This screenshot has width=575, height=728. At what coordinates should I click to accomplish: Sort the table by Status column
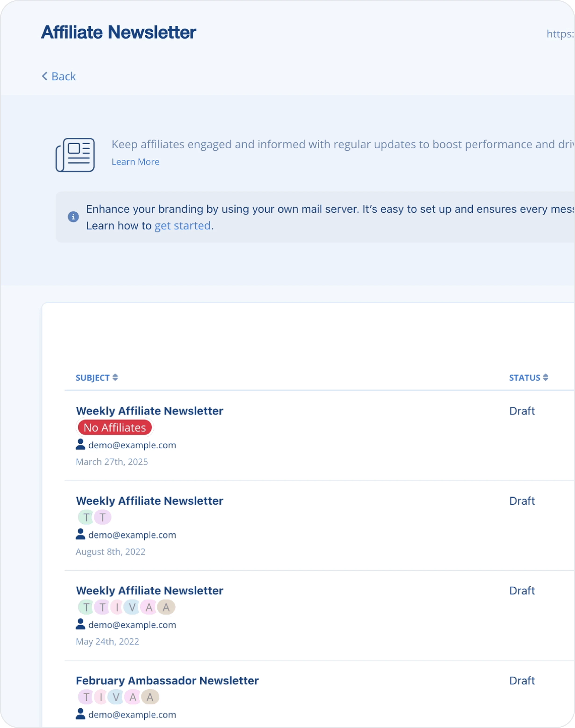point(528,378)
